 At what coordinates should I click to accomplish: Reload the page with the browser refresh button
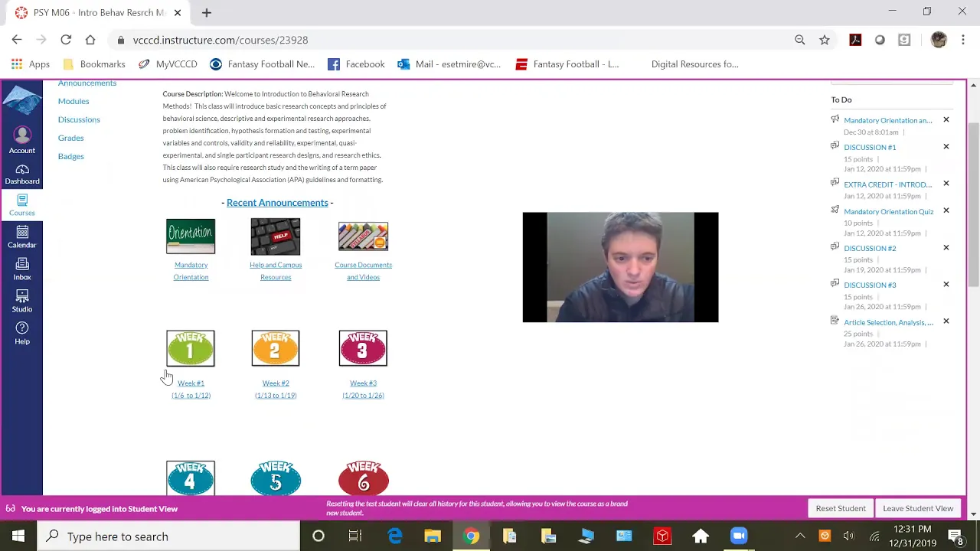coord(66,40)
